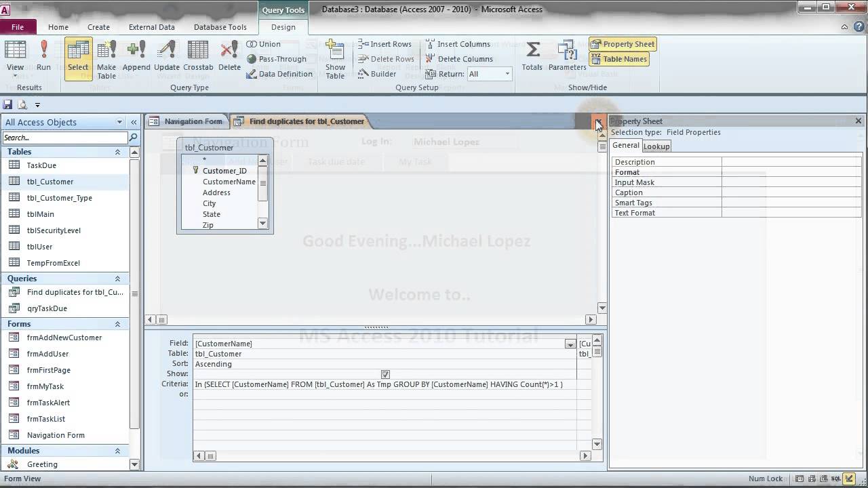868x488 pixels.
Task: Choose Delete query type
Action: (229, 57)
